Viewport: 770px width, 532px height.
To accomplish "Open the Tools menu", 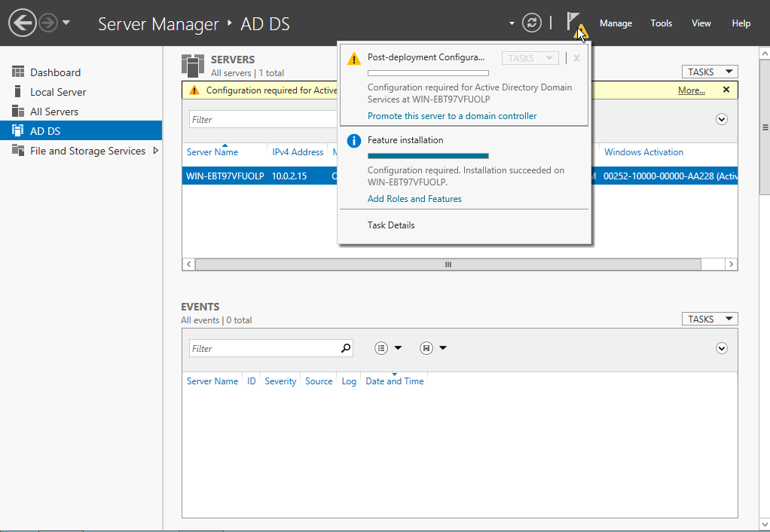I will point(661,23).
